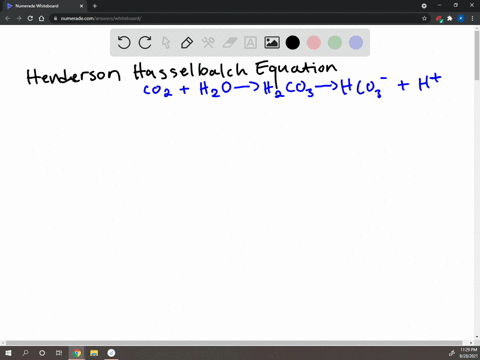This screenshot has width=480, height=360.
Task: Undo the last whiteboard stroke
Action: point(124,43)
